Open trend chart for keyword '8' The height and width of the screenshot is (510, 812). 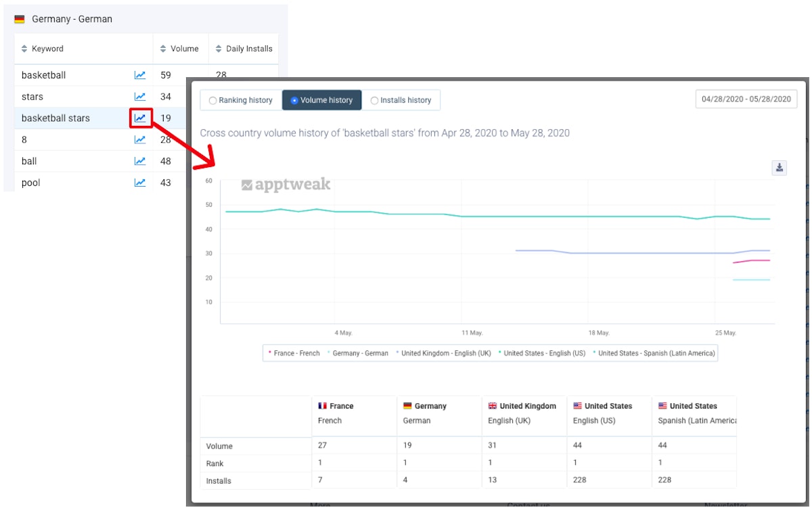click(140, 139)
